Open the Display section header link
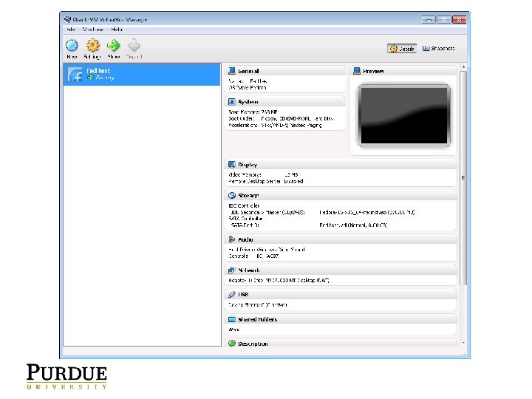The image size is (532, 399). pyautogui.click(x=248, y=165)
